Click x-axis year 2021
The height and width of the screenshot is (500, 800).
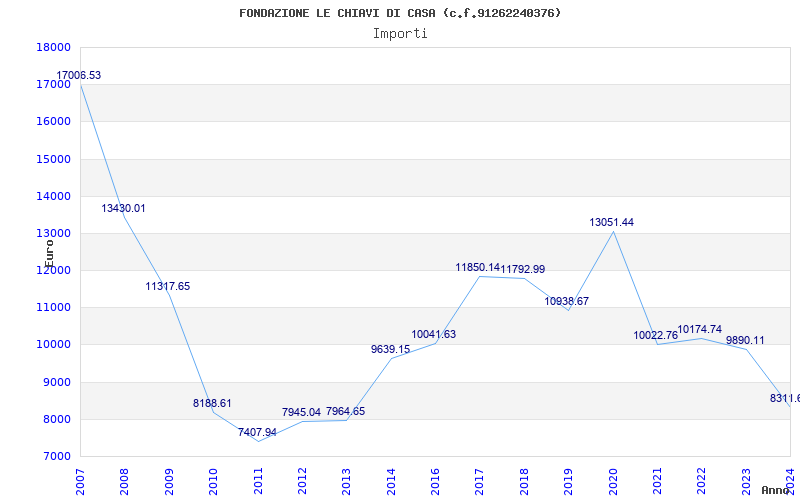(657, 481)
